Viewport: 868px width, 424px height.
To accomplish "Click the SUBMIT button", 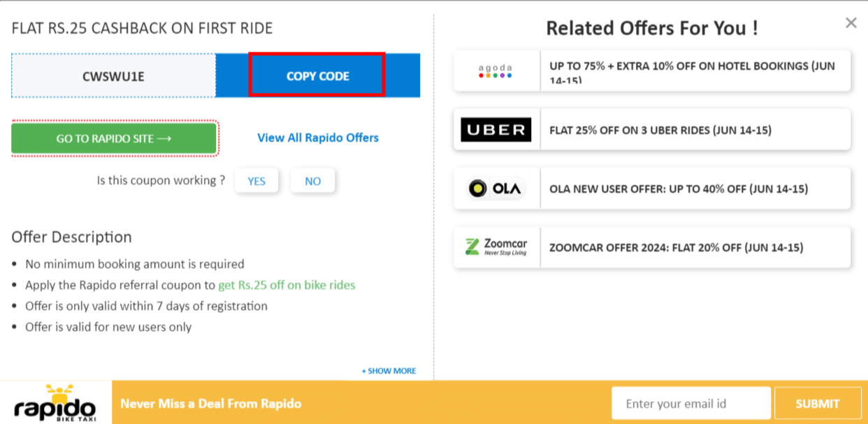I will coord(817,403).
